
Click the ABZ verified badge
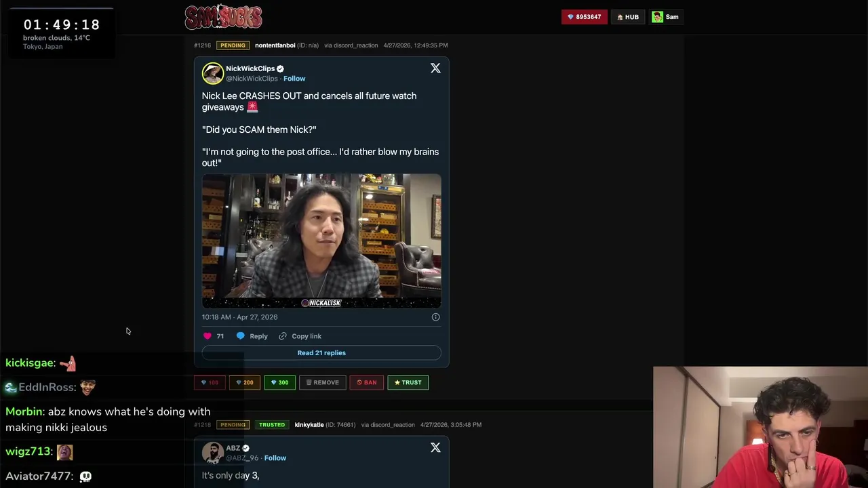[x=245, y=448]
